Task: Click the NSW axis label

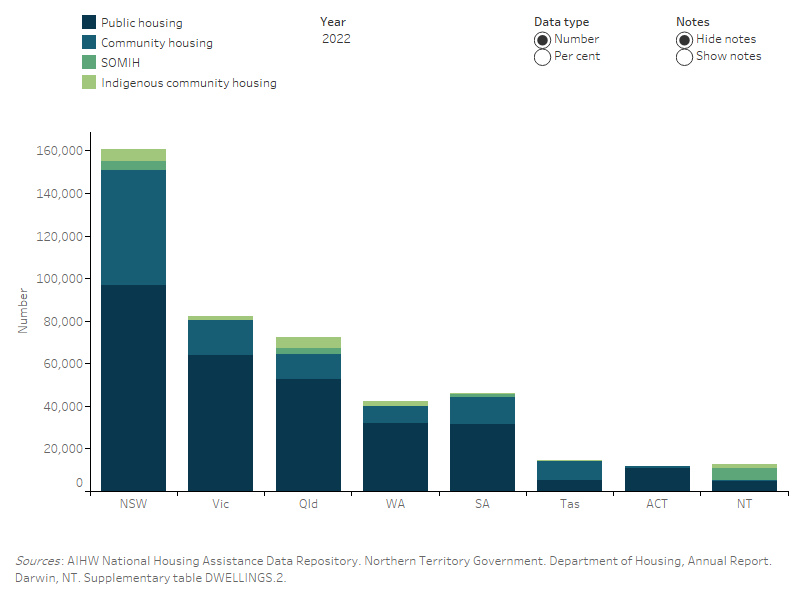Action: click(x=134, y=505)
